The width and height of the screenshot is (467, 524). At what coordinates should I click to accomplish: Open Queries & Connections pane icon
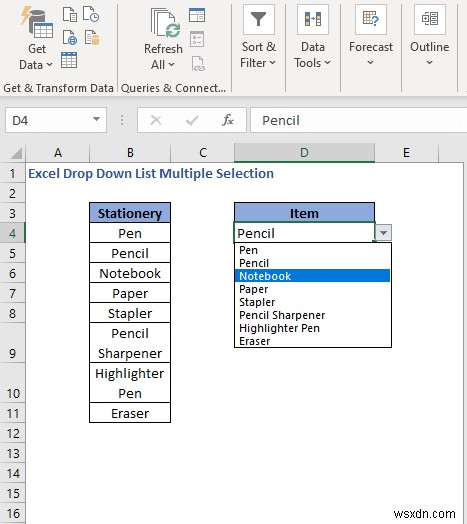(x=197, y=15)
